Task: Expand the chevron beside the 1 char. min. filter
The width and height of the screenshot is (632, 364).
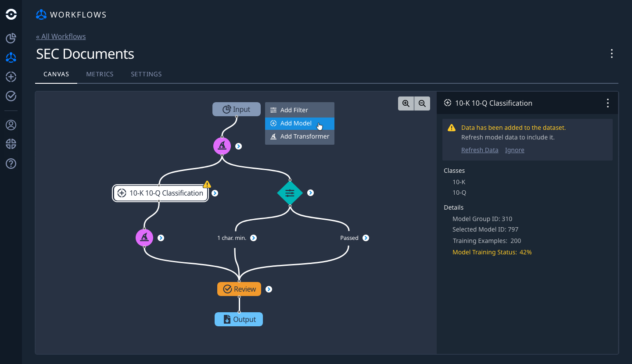Action: (x=254, y=238)
